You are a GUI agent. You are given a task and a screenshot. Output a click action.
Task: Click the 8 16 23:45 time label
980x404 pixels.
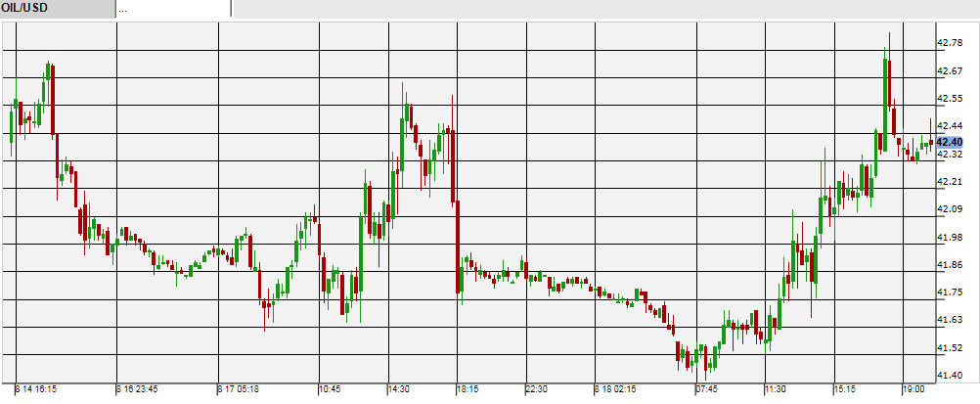pyautogui.click(x=139, y=389)
